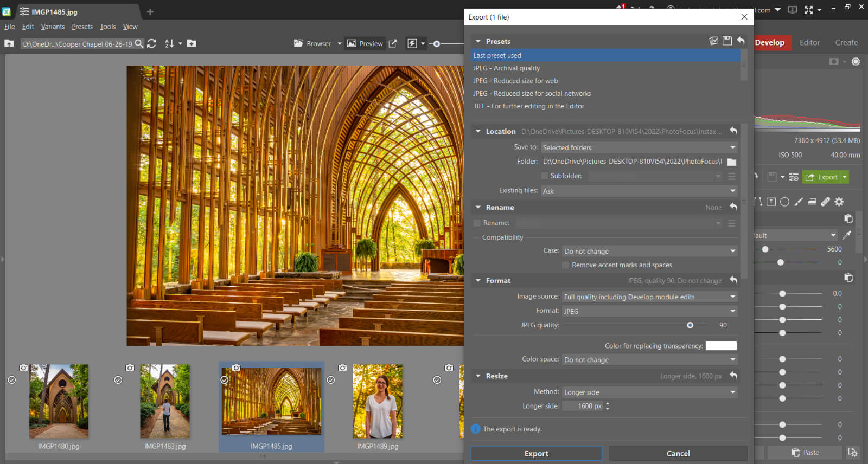Viewport: 868px width, 464px height.
Task: Browse for export folder using folder icon
Action: pyautogui.click(x=732, y=162)
